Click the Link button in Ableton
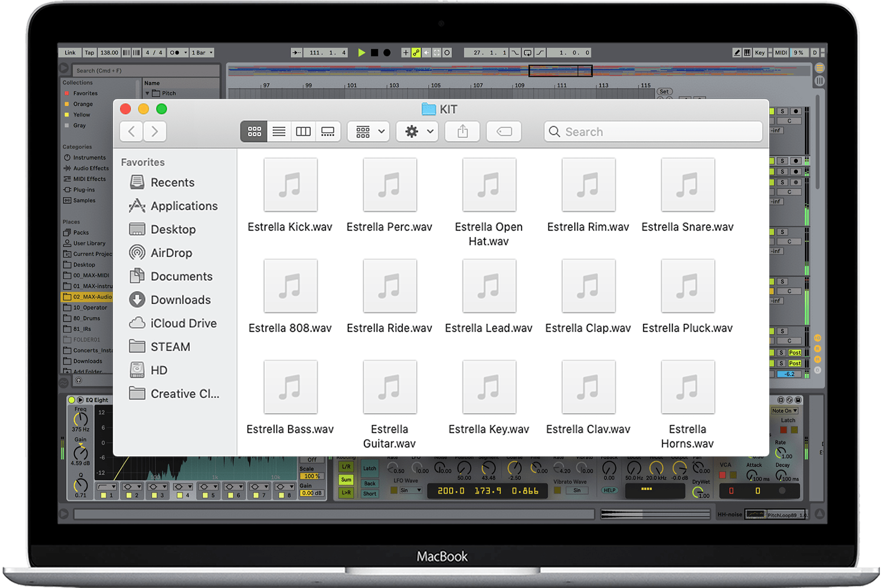 coord(70,53)
